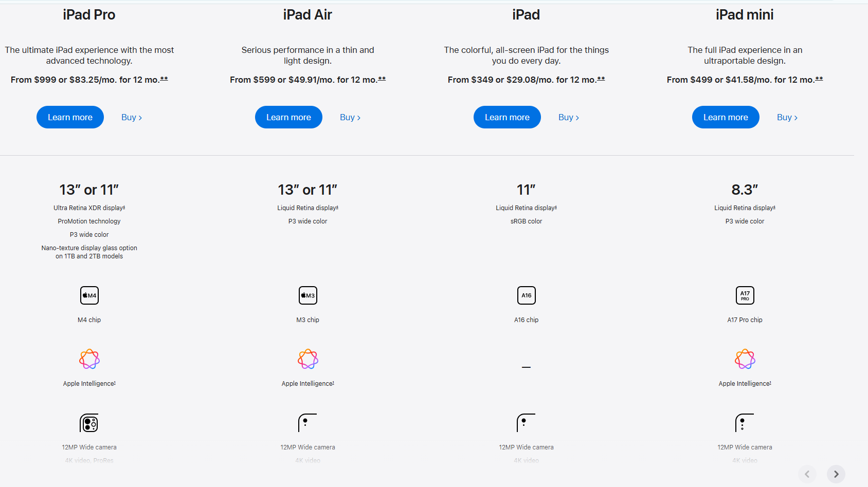Click the A17 Pro chip icon
This screenshot has width=868, height=487.
(745, 295)
